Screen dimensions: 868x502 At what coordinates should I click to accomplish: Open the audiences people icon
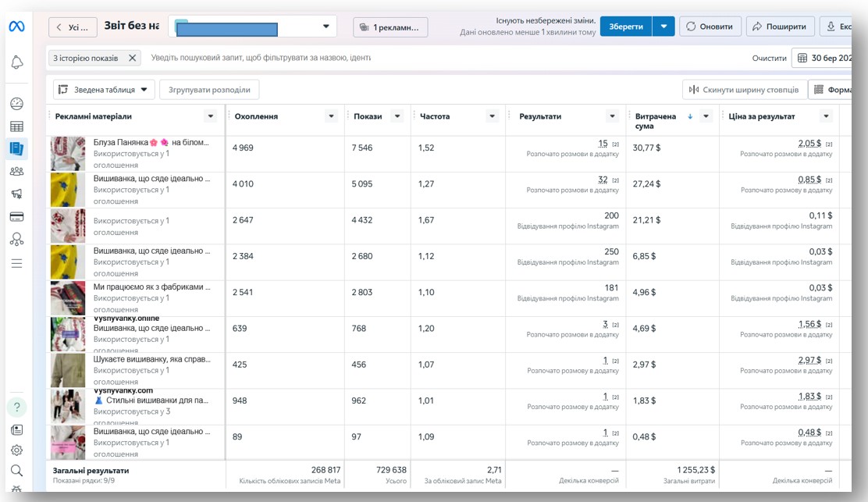(x=17, y=172)
